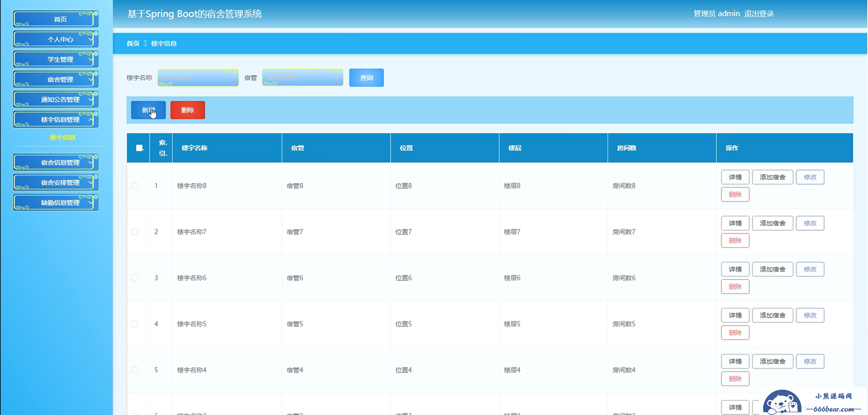
Task: Click the red 删除 batch delete button
Action: coord(188,110)
